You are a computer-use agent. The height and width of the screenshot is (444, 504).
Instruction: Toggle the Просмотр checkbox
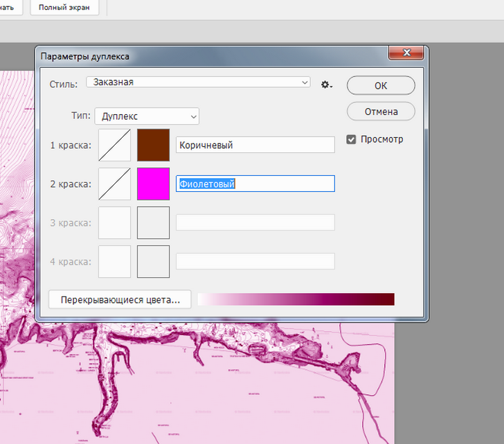click(x=351, y=139)
